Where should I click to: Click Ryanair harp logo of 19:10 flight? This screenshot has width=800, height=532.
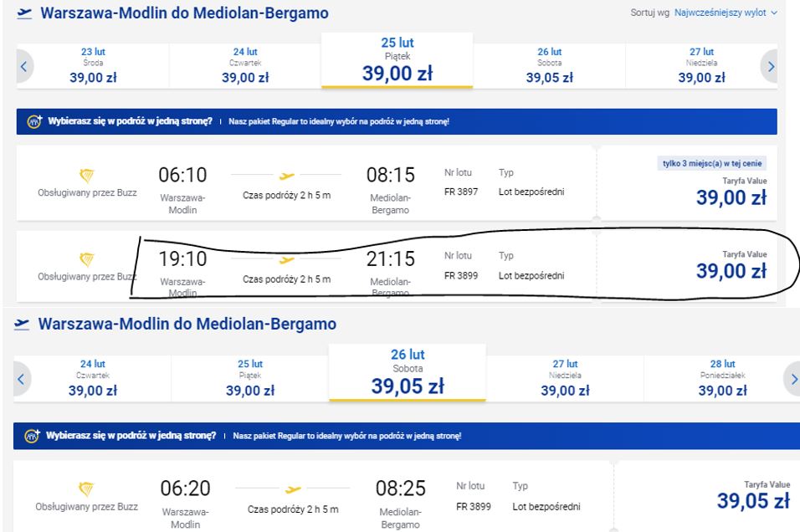coord(87,259)
